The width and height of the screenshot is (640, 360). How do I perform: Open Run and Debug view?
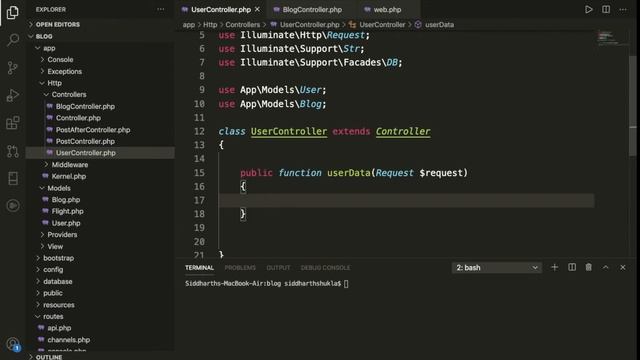pos(13,95)
